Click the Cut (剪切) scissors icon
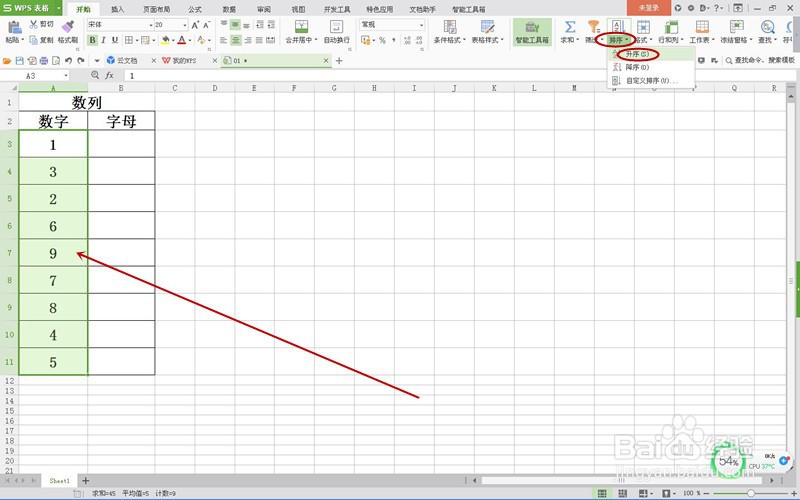 click(34, 24)
